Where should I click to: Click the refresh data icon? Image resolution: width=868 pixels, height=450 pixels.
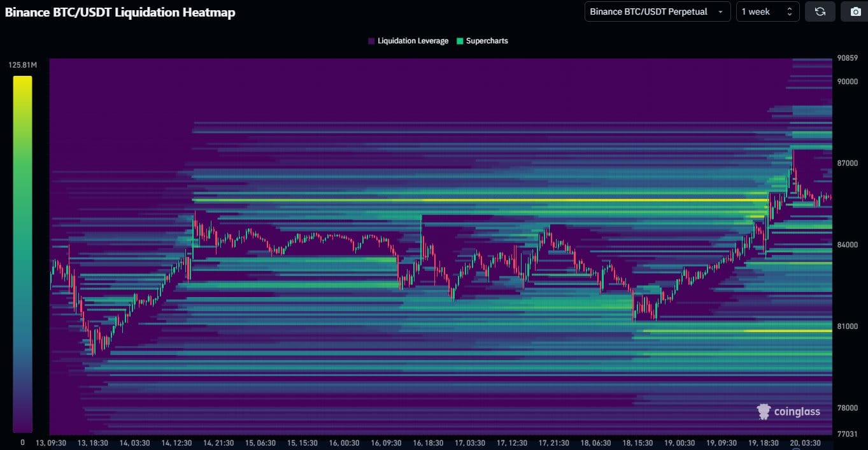(x=820, y=11)
